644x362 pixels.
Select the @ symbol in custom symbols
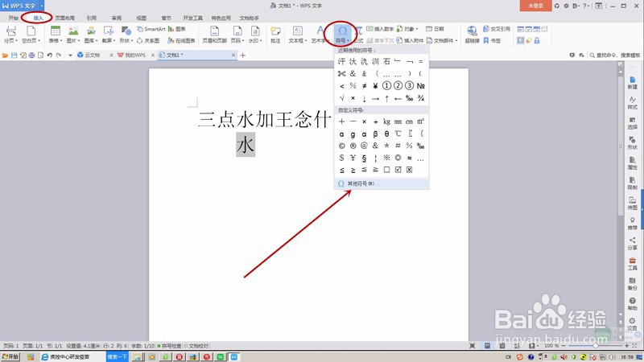pyautogui.click(x=364, y=146)
